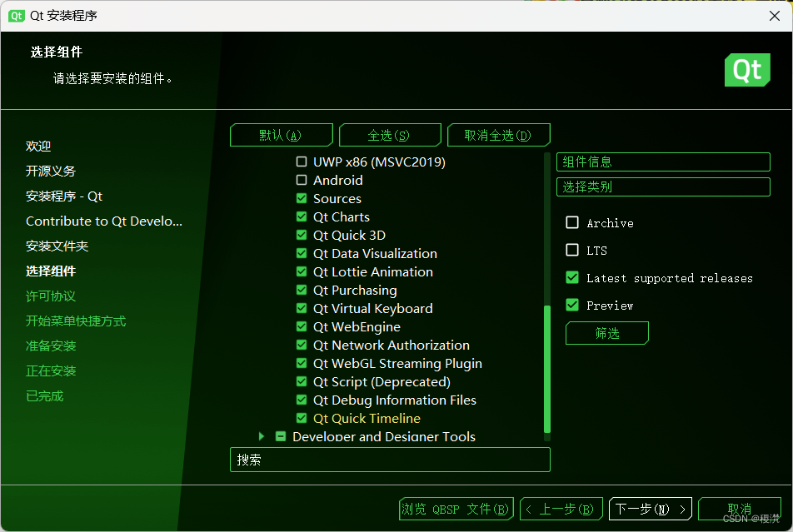Viewport: 793px width, 532px height.
Task: Uncheck Qt Lottie Animation checkbox
Action: click(x=302, y=271)
